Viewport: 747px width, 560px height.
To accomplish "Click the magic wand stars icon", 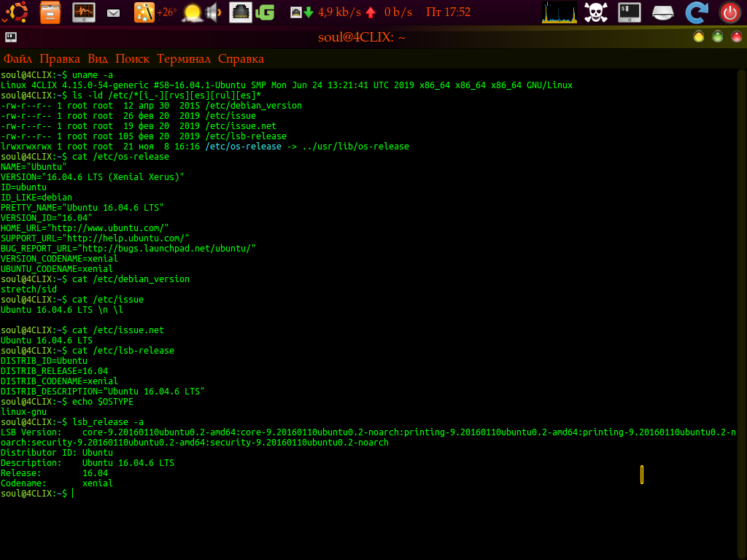I will tap(144, 12).
